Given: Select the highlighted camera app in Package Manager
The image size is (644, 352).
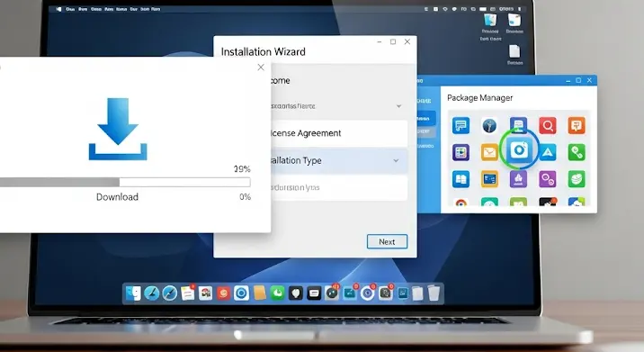Looking at the screenshot, I should click(519, 149).
